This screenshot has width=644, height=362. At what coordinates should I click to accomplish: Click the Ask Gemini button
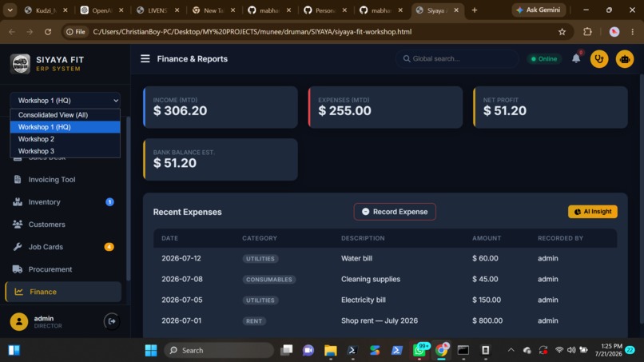tap(539, 10)
